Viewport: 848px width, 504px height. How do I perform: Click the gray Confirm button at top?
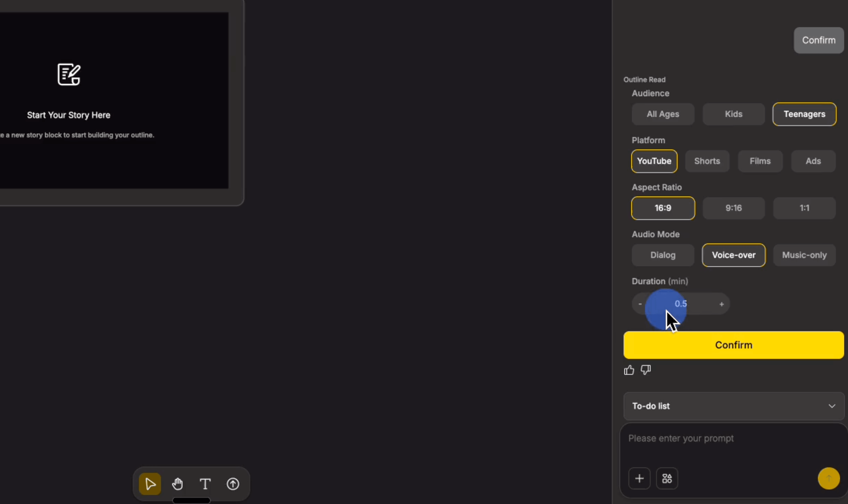[818, 40]
